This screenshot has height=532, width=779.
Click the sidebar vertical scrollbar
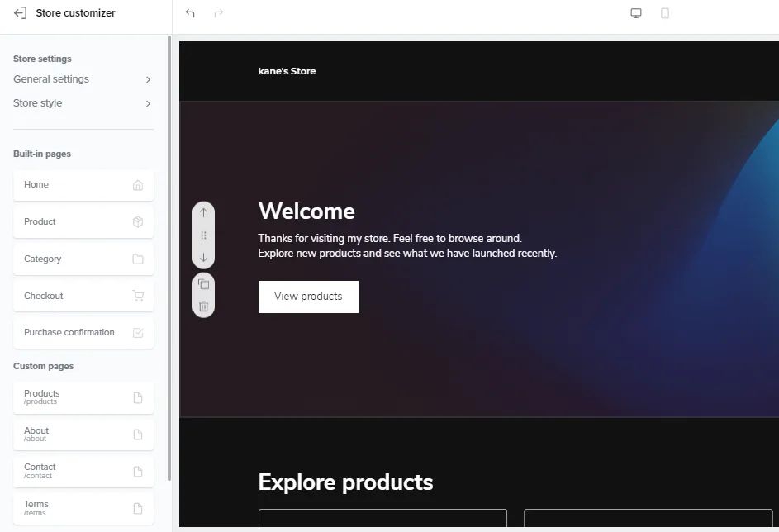point(169,257)
